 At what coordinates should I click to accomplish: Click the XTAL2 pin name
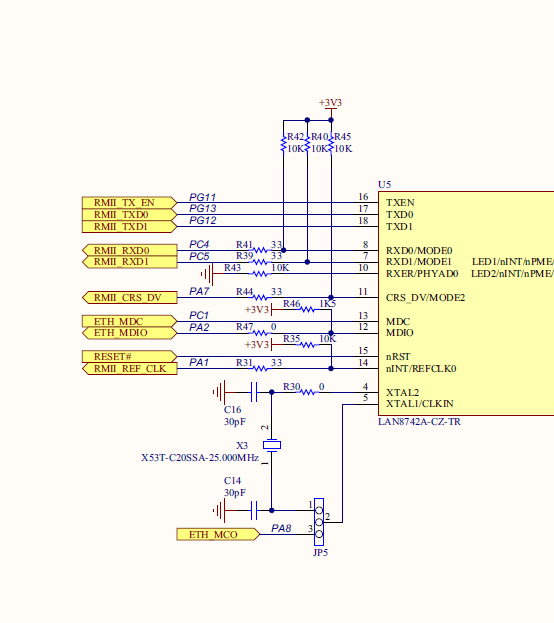click(x=402, y=393)
